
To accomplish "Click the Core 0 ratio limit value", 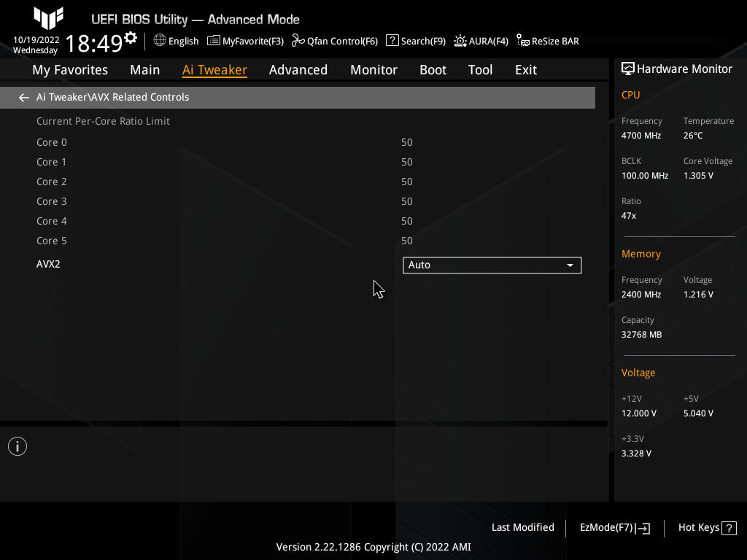I will (x=407, y=142).
